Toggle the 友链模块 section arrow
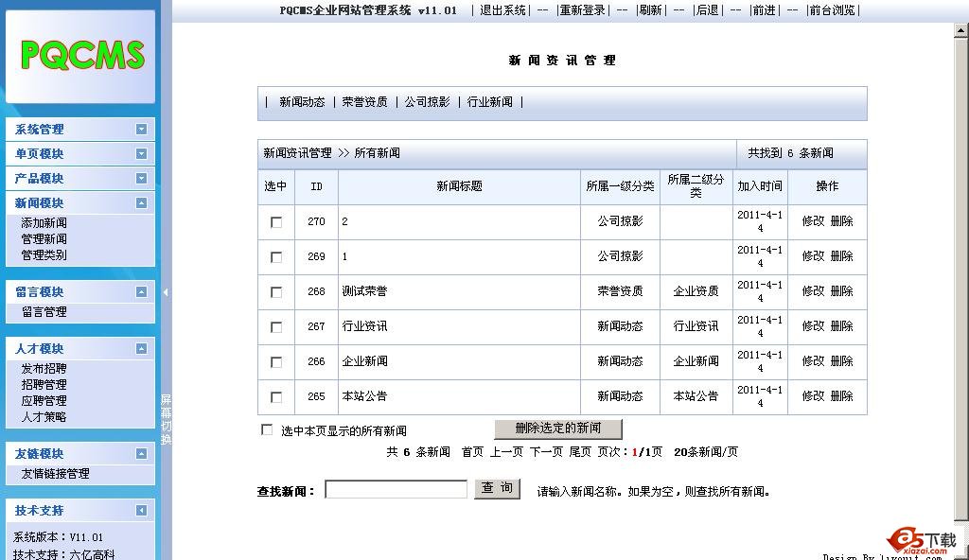This screenshot has width=969, height=560. [141, 454]
